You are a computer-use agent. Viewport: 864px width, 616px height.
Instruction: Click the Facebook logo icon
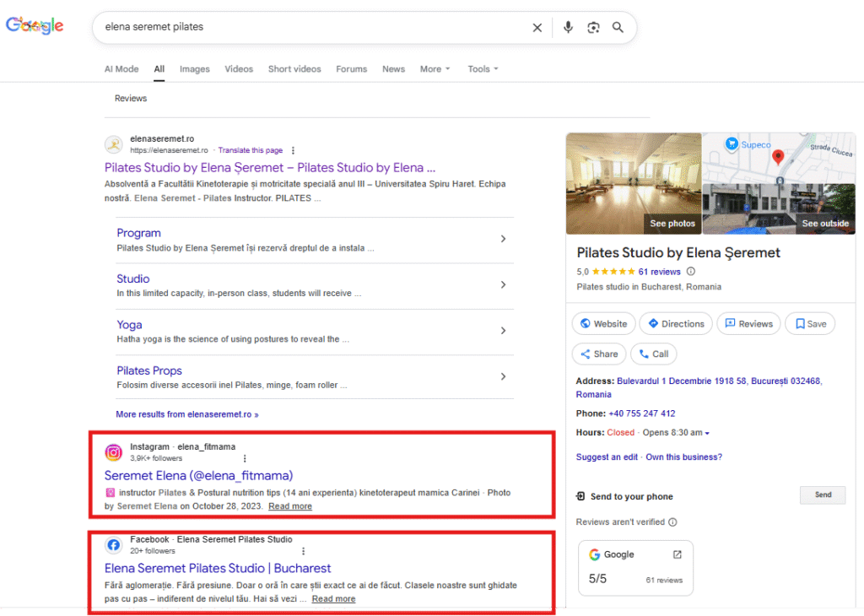point(113,545)
